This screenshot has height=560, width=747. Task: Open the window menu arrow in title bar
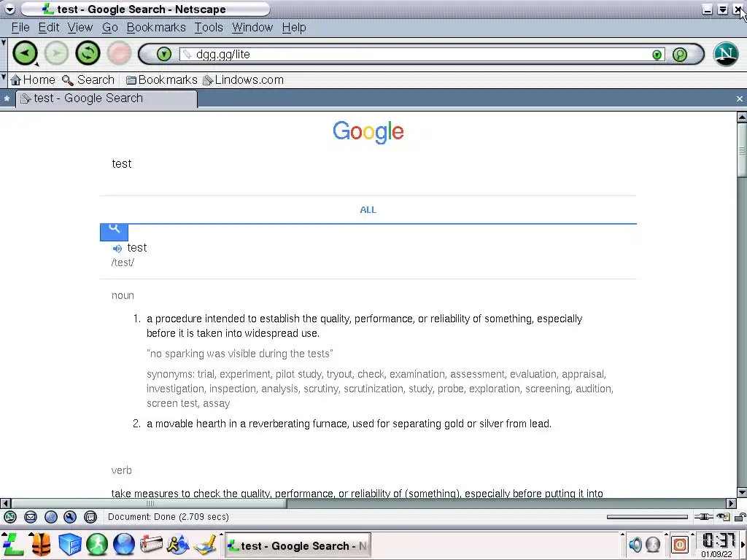click(9, 9)
